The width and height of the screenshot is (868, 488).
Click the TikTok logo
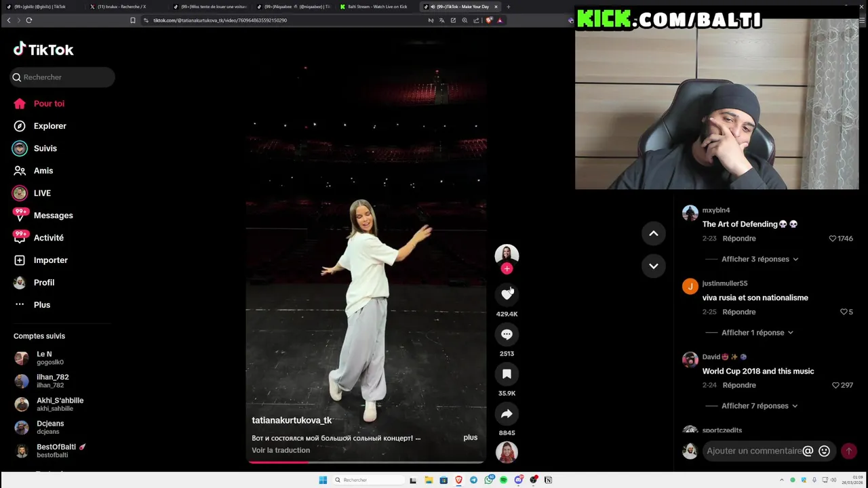point(43,49)
